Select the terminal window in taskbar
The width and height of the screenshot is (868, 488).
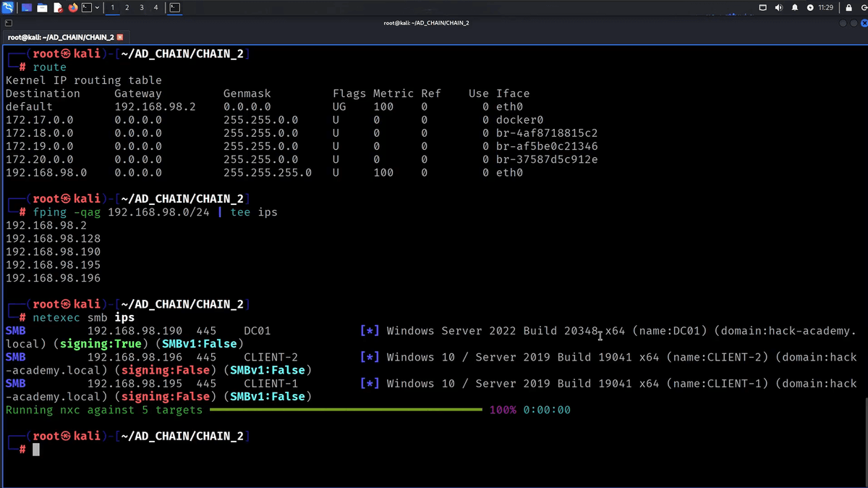pyautogui.click(x=175, y=8)
